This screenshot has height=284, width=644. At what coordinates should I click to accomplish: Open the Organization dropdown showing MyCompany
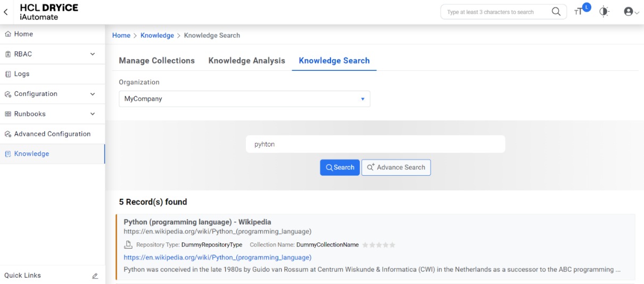pyautogui.click(x=244, y=99)
